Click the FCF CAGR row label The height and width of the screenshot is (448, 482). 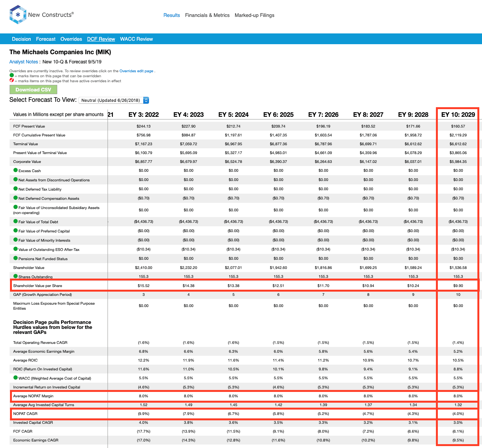click(23, 431)
